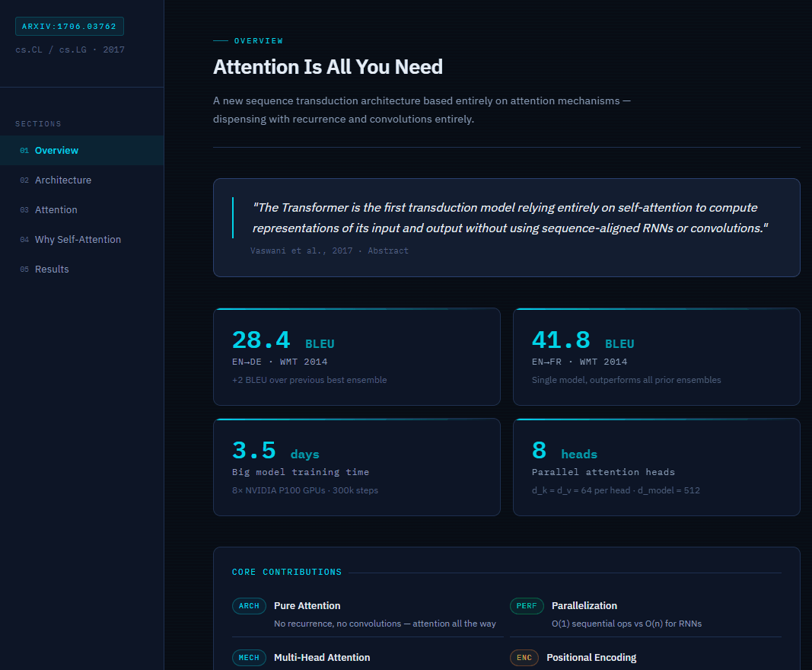
Task: Click 'O(1) sequential ops vs O(n) for RNNs'
Action: tap(626, 624)
